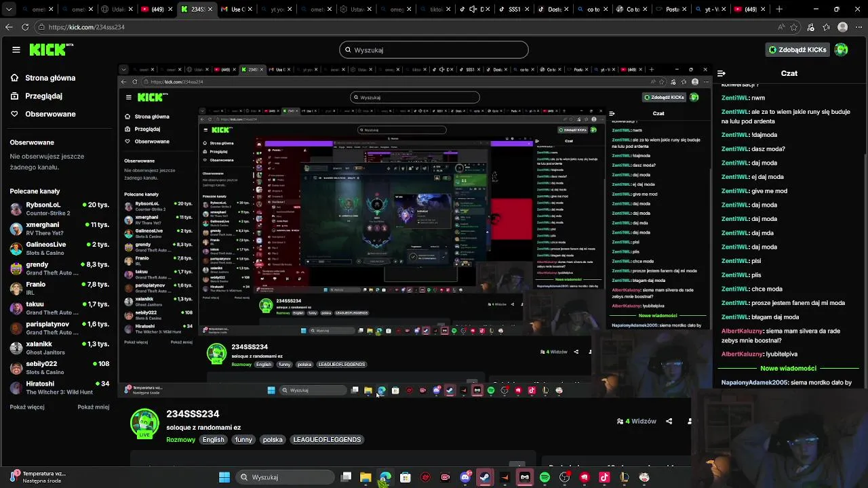Click the LEAGUEOFLEGGENDS tag
Screen dimensions: 868x488
[327, 440]
